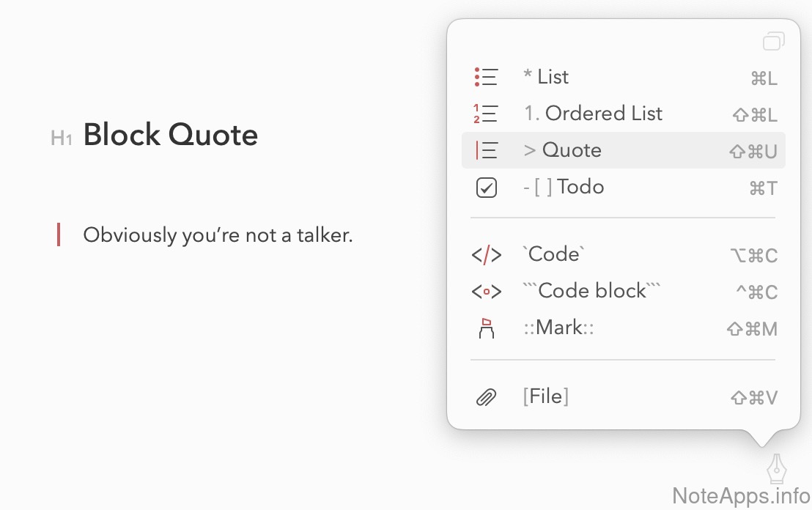812x510 pixels.
Task: Place cursor in 'Obviously you're not a talker.'
Action: [218, 235]
